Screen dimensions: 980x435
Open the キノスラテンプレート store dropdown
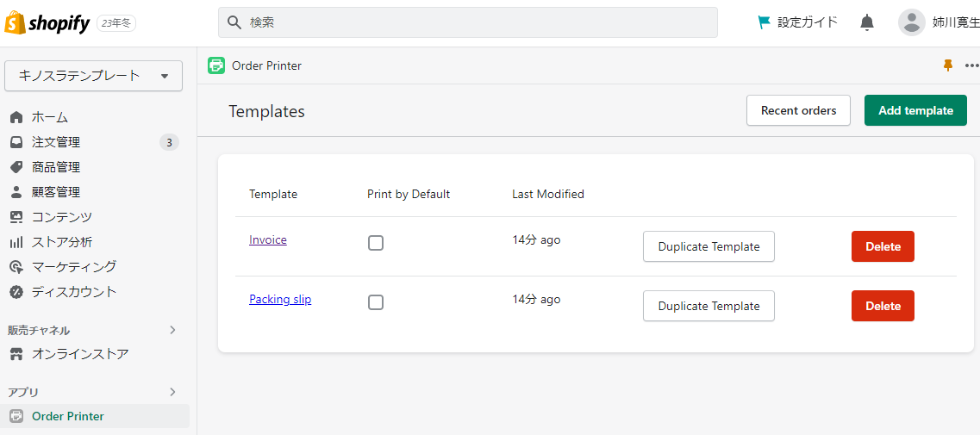(94, 76)
